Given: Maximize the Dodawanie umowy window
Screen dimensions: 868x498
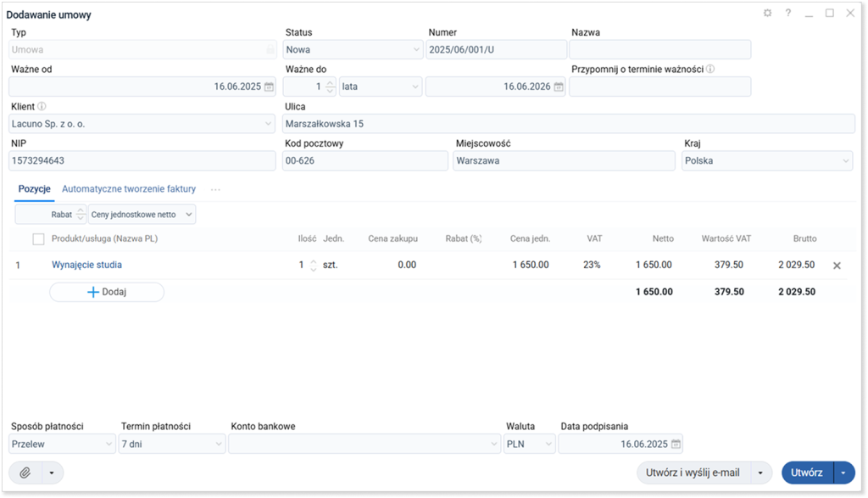Looking at the screenshot, I should point(829,13).
